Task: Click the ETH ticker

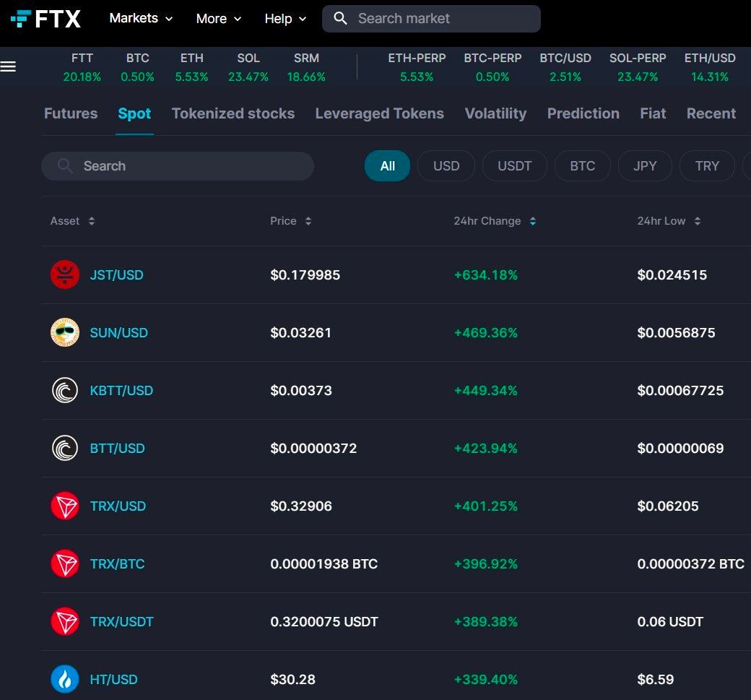Action: (x=191, y=67)
